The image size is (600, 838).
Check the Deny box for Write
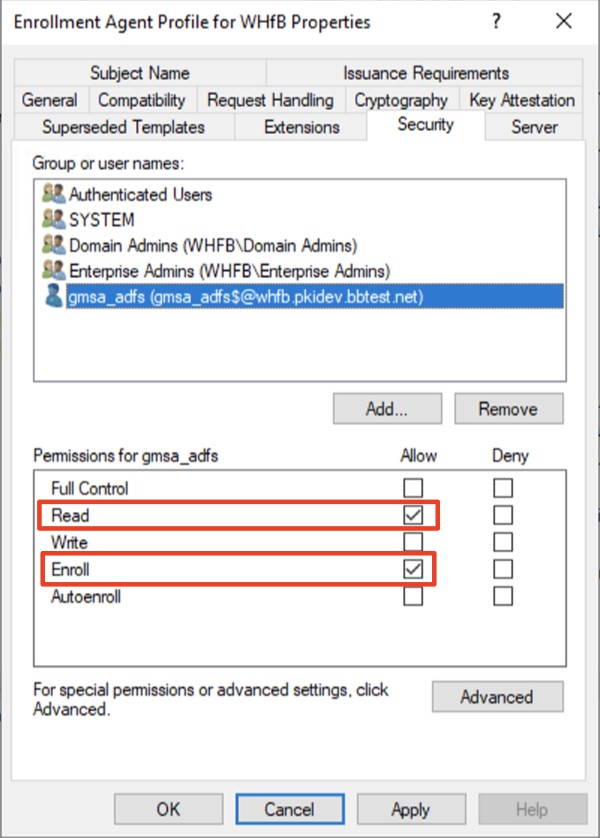pyautogui.click(x=503, y=543)
